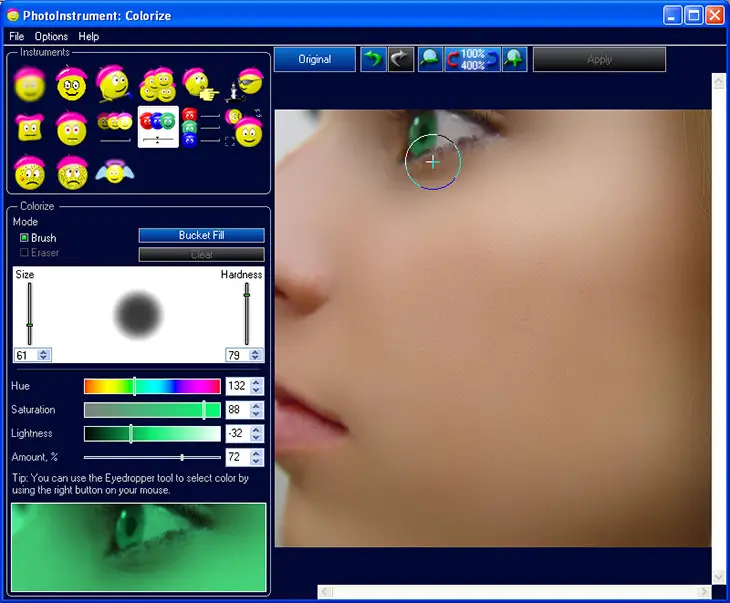Select the stacked RGB smileys levels instrument
The height and width of the screenshot is (603, 730).
point(200,128)
